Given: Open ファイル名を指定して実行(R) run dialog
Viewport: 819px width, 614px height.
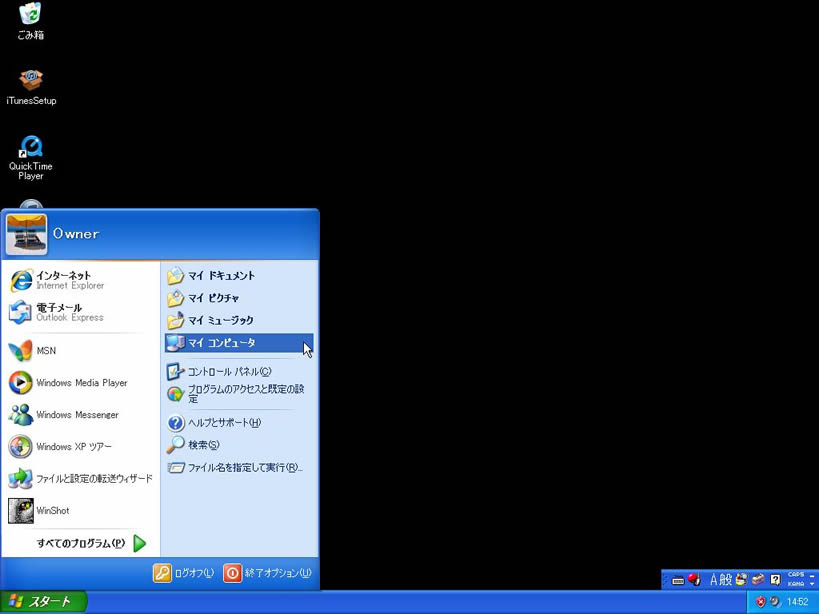Looking at the screenshot, I should (239, 467).
